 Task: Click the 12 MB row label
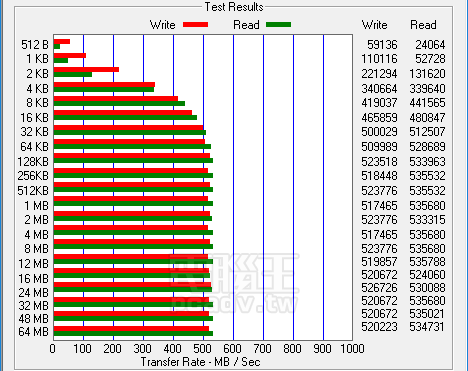coord(34,264)
